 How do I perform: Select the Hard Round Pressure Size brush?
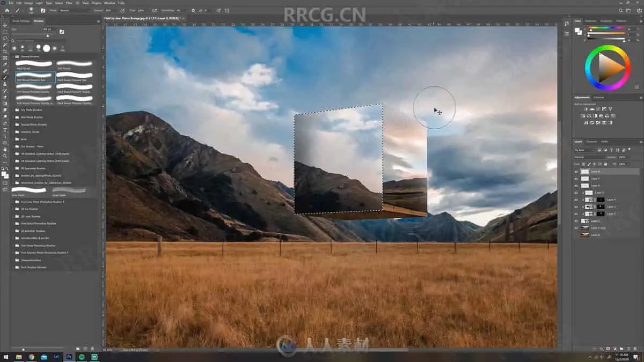click(x=75, y=77)
